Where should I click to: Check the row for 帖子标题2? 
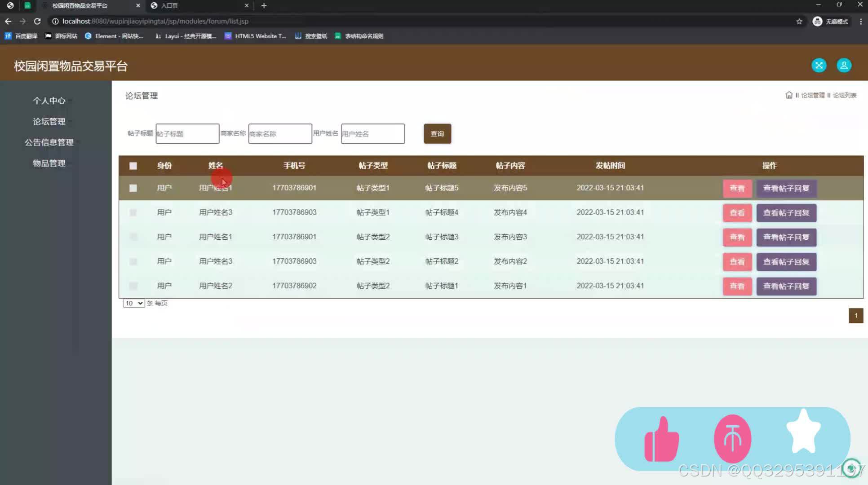point(133,261)
